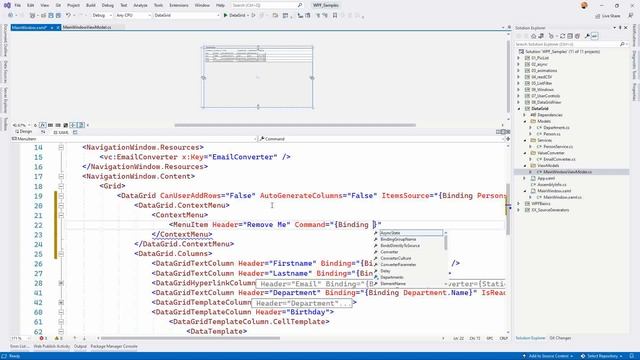Screen dimensions: 640x360
Task: Expand the 01_PicList project
Action: (519, 58)
